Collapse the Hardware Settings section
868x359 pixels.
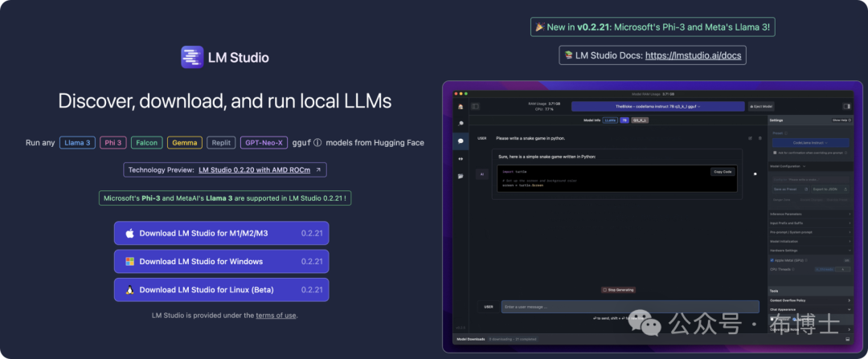click(809, 251)
